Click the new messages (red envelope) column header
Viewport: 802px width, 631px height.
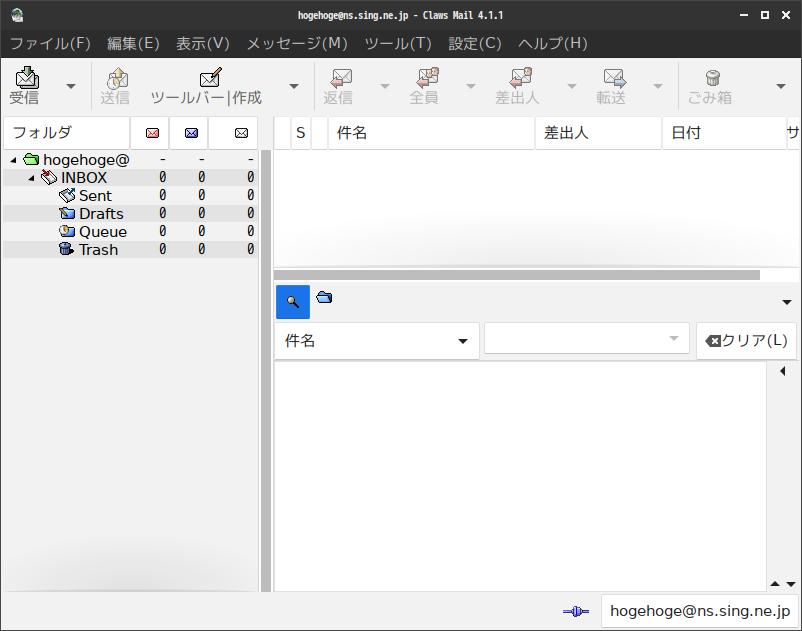coord(150,133)
